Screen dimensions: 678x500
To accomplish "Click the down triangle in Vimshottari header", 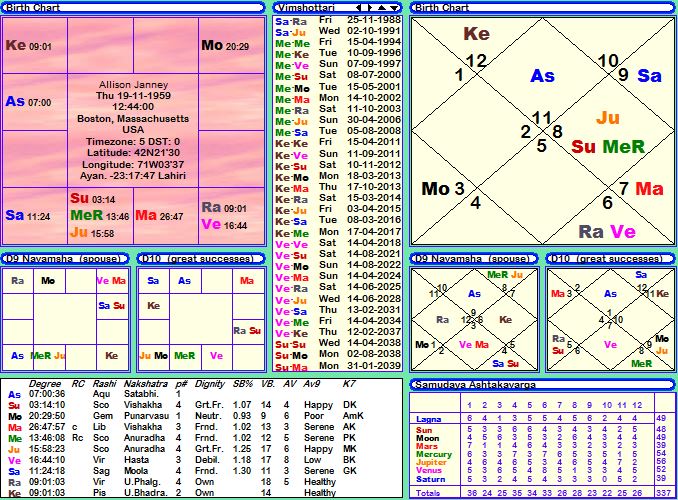I will pyautogui.click(x=393, y=7).
